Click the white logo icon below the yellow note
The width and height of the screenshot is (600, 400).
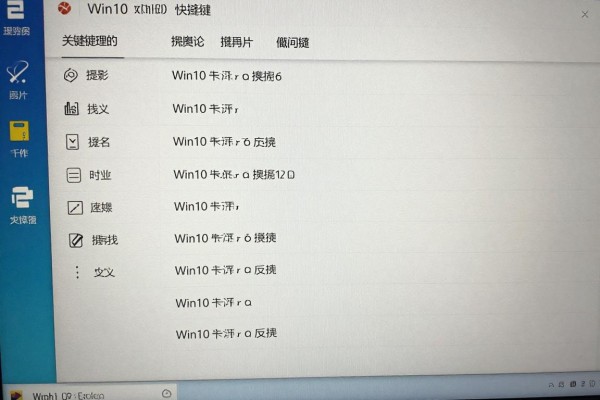coord(22,197)
